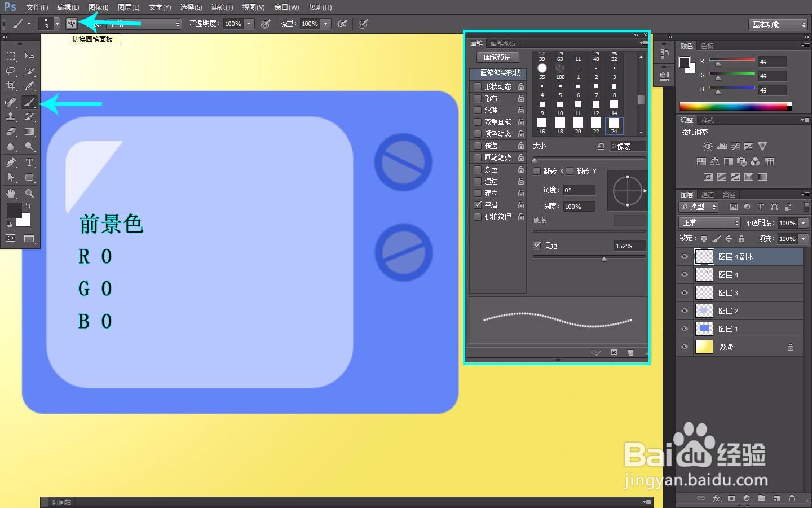This screenshot has width=812, height=508.
Task: Click the lock transparent pixels icon
Action: coord(704,239)
